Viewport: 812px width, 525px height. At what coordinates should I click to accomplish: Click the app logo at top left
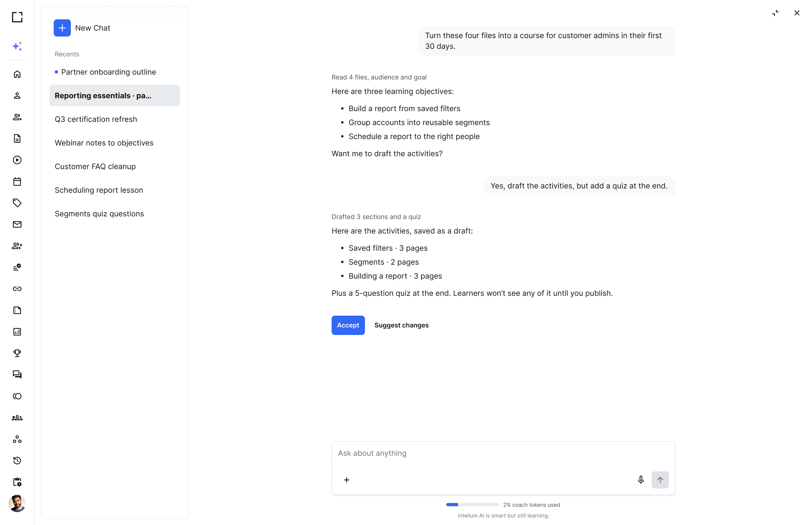click(x=17, y=17)
